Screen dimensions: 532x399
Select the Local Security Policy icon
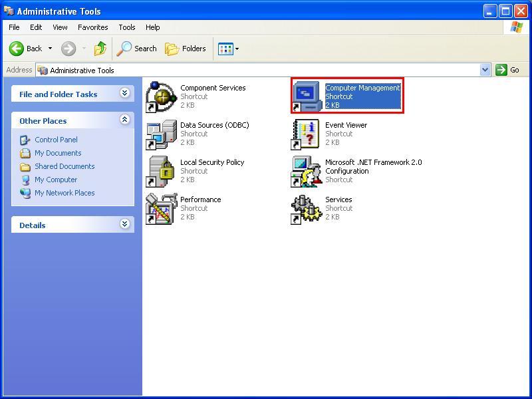click(160, 172)
